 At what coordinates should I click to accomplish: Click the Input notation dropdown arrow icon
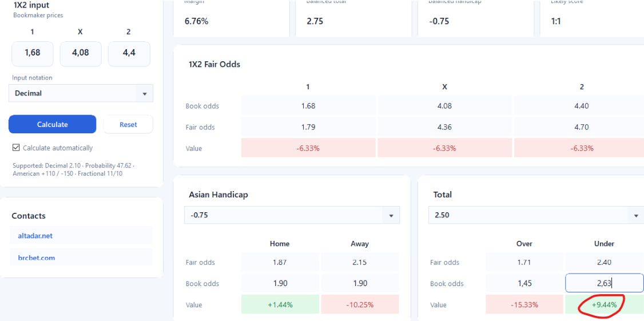(145, 94)
